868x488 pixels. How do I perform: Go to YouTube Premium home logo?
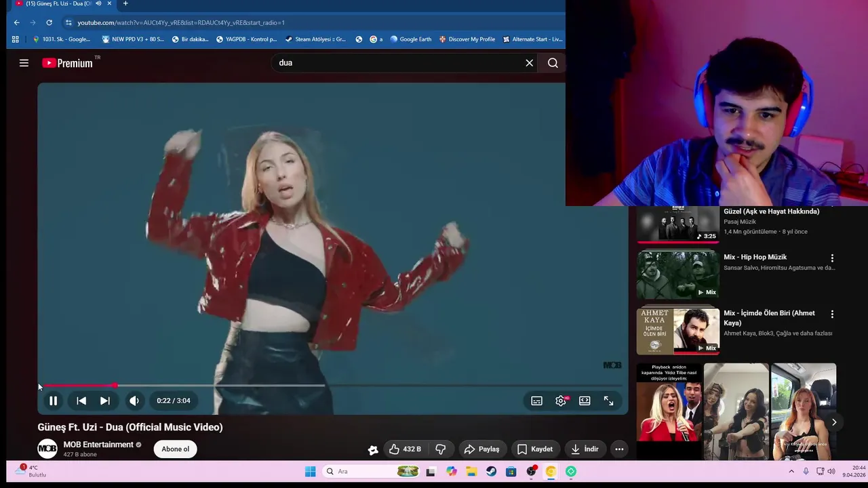tap(67, 63)
